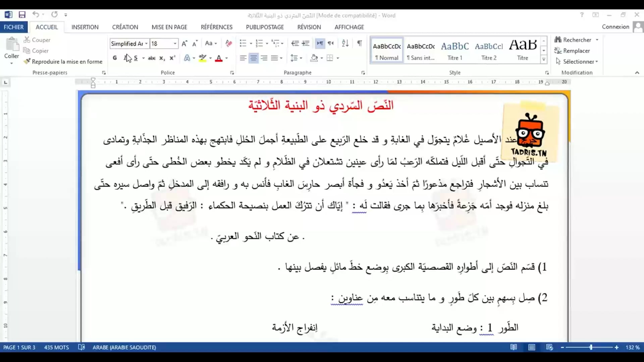644x362 pixels.
Task: Click the sort A-Z icon
Action: 345,43
